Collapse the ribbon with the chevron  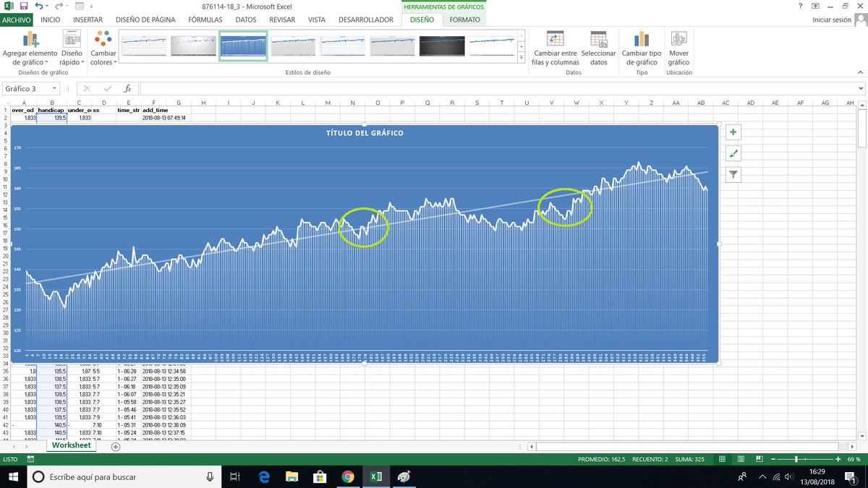tap(861, 72)
